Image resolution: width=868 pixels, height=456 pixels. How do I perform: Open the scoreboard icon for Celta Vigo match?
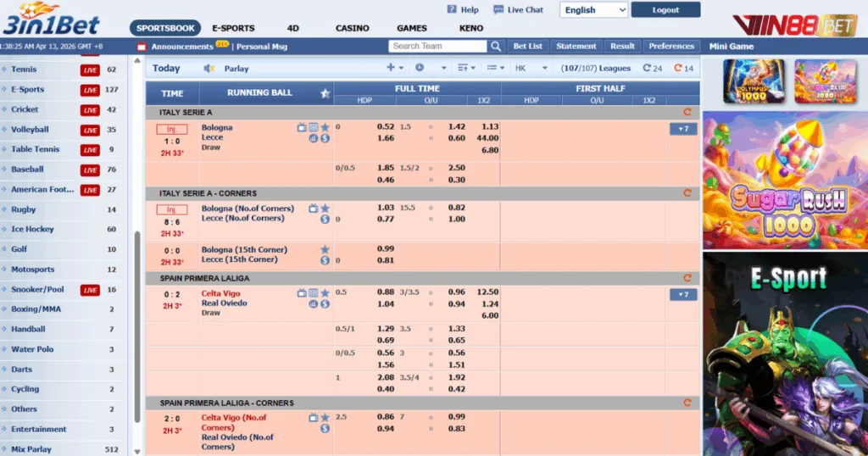coord(314,293)
